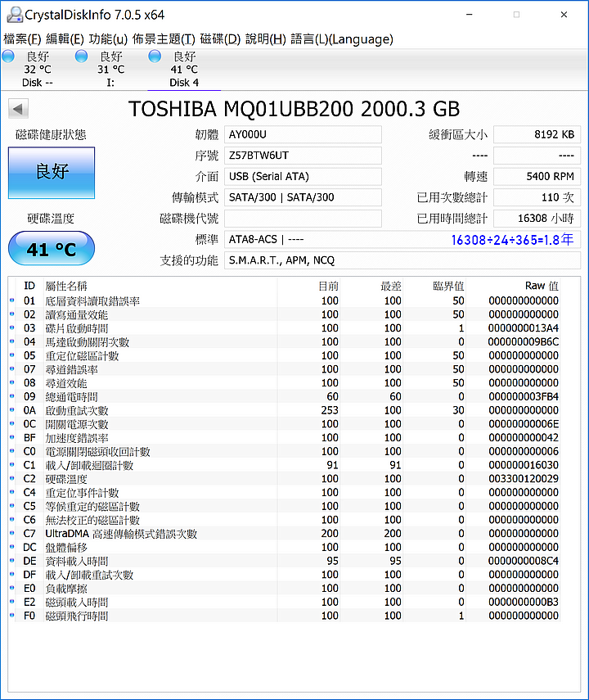Switch to the Disk -- tab
This screenshot has width=589, height=700.
click(38, 70)
